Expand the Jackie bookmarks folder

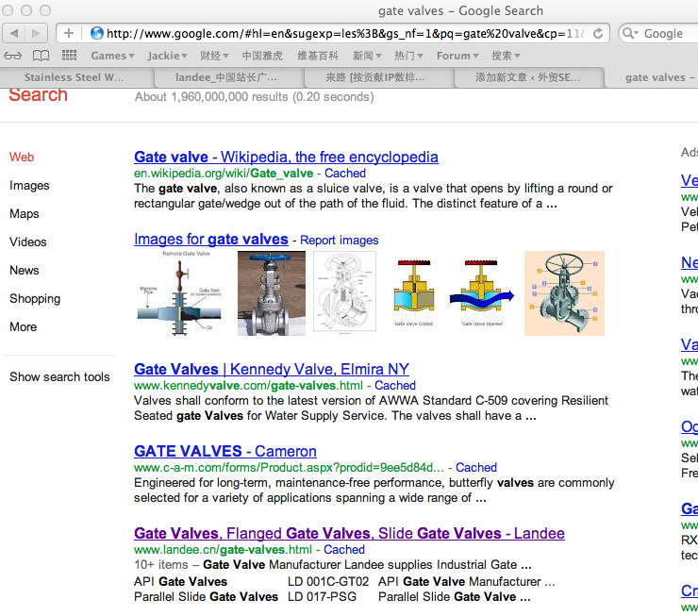coord(167,56)
